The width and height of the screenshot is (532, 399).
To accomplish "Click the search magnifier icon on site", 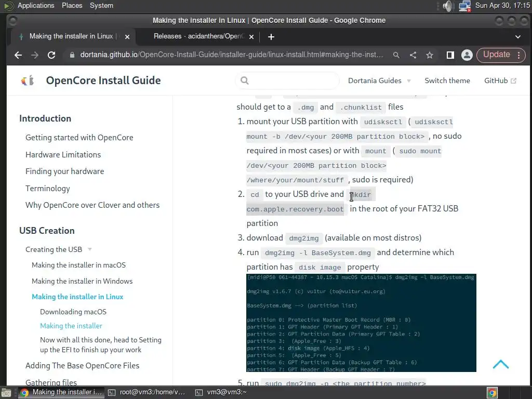I will [245, 81].
